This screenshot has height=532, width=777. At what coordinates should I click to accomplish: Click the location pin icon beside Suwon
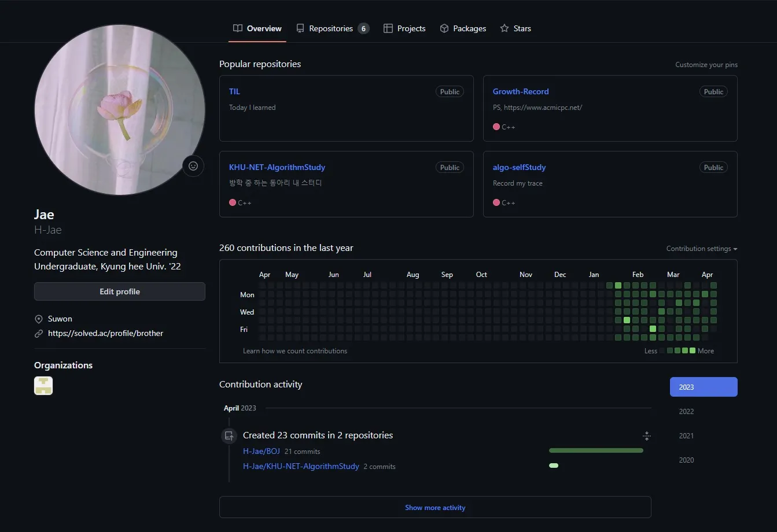pyautogui.click(x=39, y=319)
